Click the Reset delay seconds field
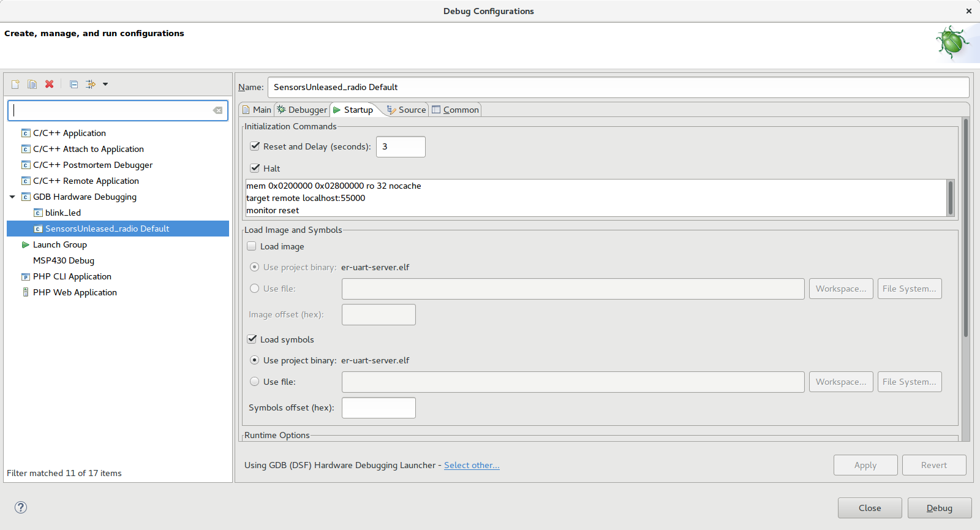 (x=401, y=146)
